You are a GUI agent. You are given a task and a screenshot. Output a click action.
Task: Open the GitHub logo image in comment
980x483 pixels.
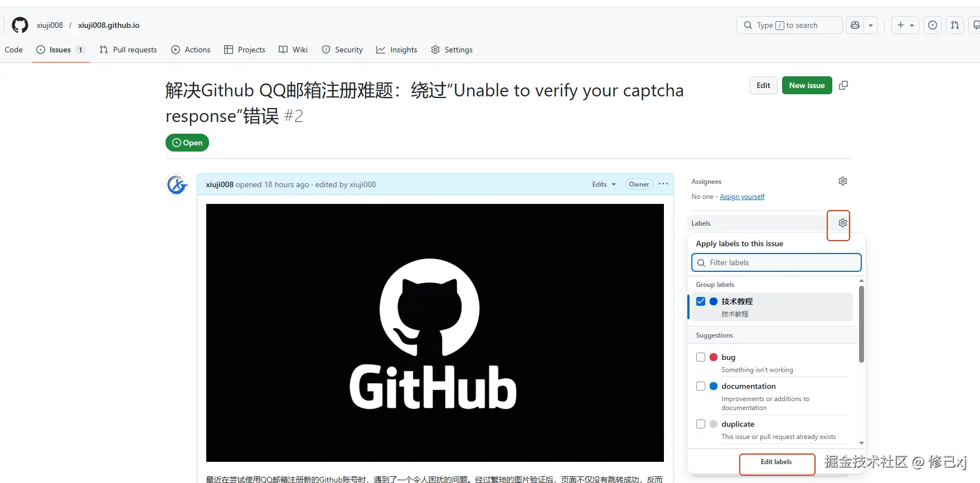pyautogui.click(x=435, y=333)
